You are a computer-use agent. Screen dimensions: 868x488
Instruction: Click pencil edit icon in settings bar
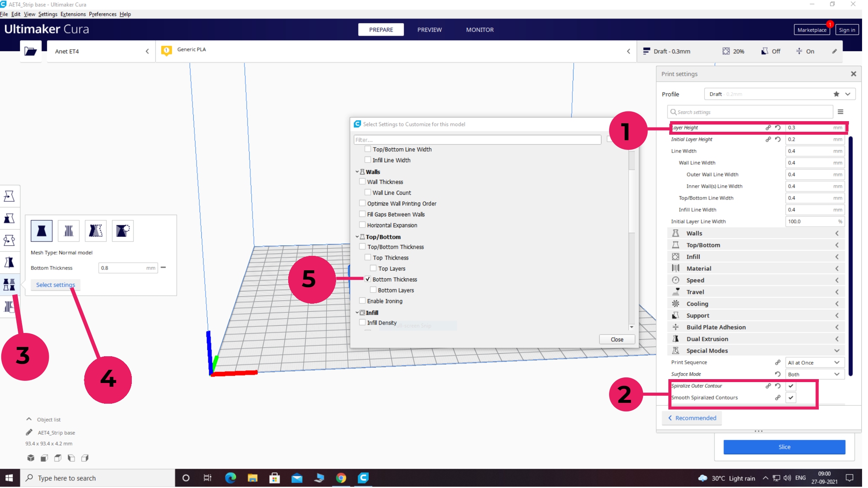(x=835, y=51)
